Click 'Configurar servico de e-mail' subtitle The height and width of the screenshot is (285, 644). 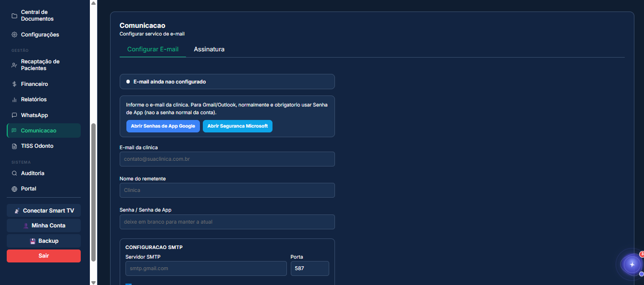(x=152, y=34)
